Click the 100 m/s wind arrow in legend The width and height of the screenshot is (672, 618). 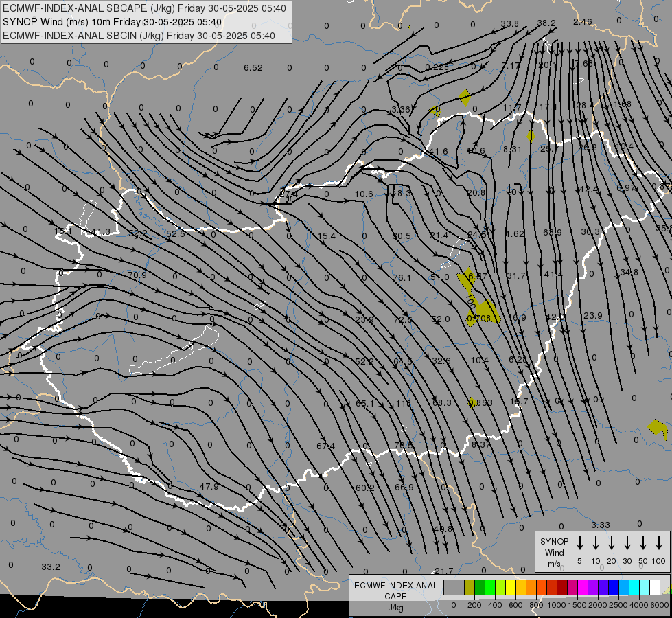coord(659,543)
